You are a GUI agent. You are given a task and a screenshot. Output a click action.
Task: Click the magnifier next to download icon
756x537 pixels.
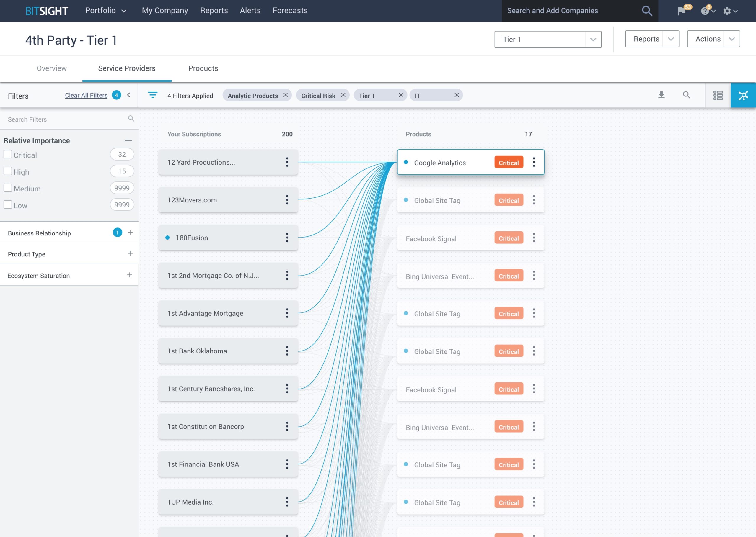686,95
